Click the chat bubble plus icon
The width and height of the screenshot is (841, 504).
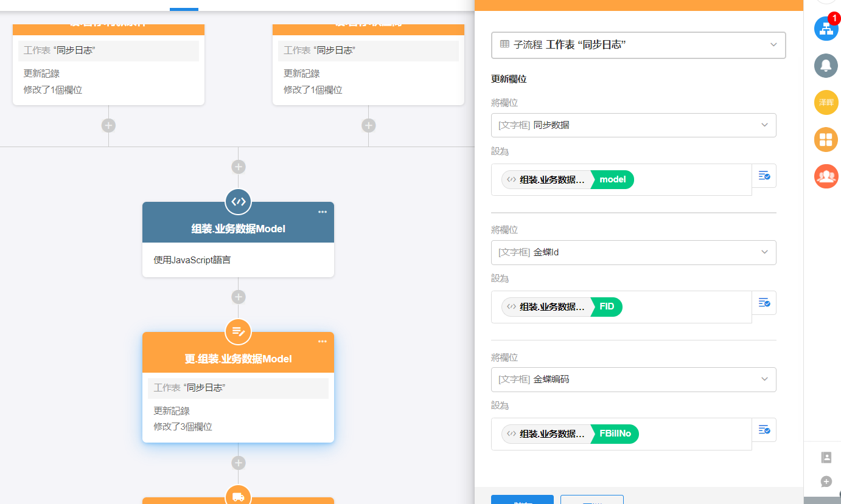tap(826, 482)
